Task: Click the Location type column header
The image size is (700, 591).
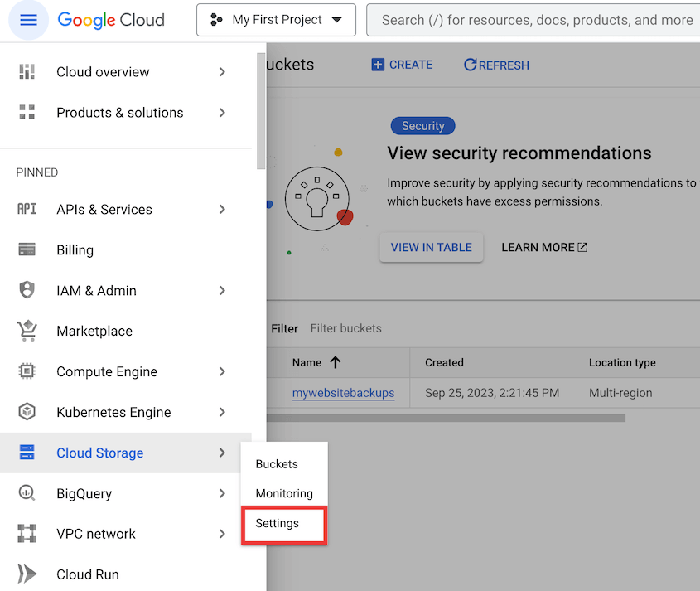Action: point(622,362)
